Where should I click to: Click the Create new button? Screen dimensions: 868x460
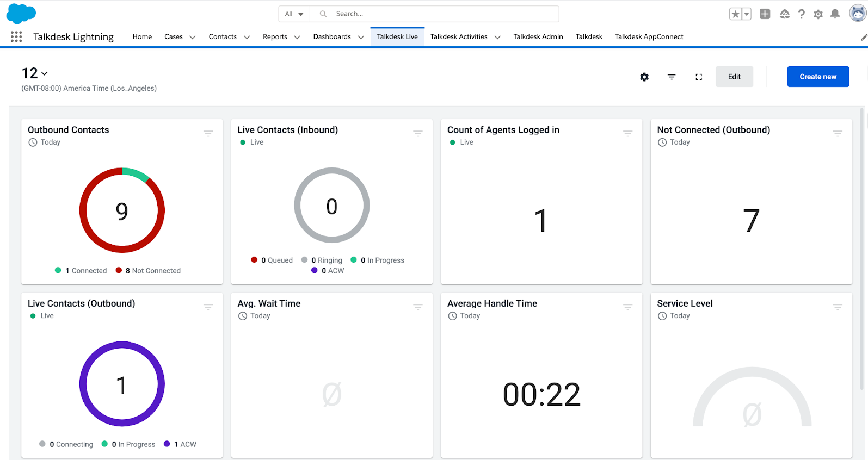point(818,77)
